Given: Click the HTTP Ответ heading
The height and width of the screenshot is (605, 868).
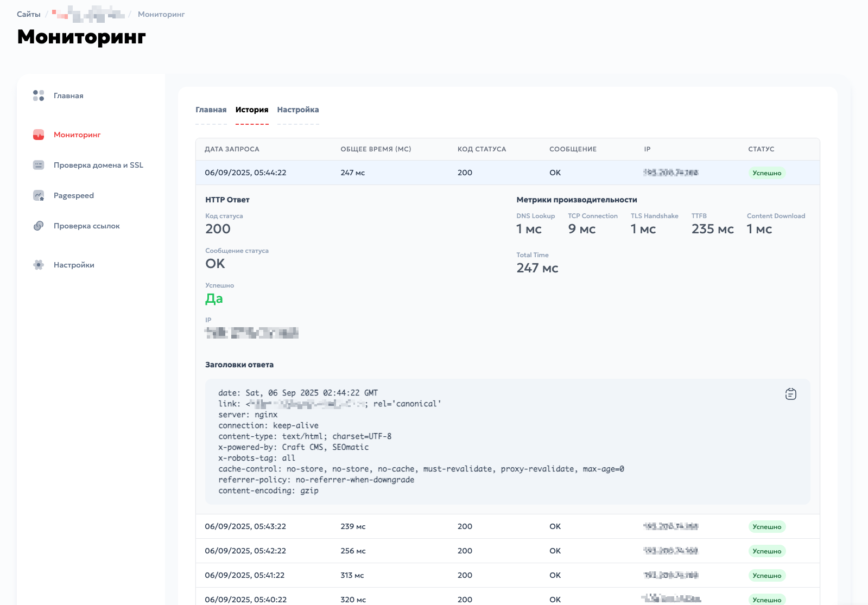Looking at the screenshot, I should pos(227,200).
